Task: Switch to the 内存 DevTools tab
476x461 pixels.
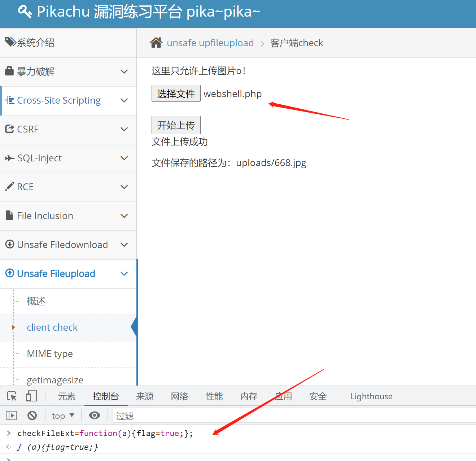Action: (x=249, y=396)
